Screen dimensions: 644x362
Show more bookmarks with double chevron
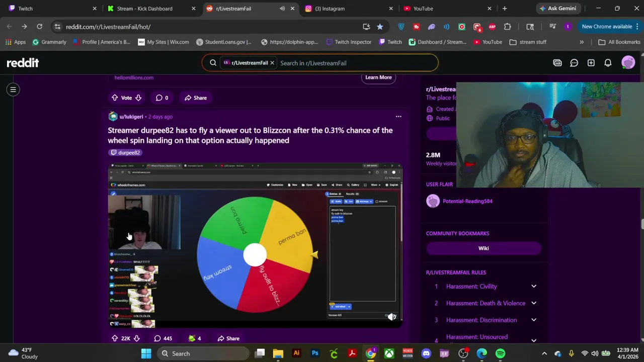582,42
